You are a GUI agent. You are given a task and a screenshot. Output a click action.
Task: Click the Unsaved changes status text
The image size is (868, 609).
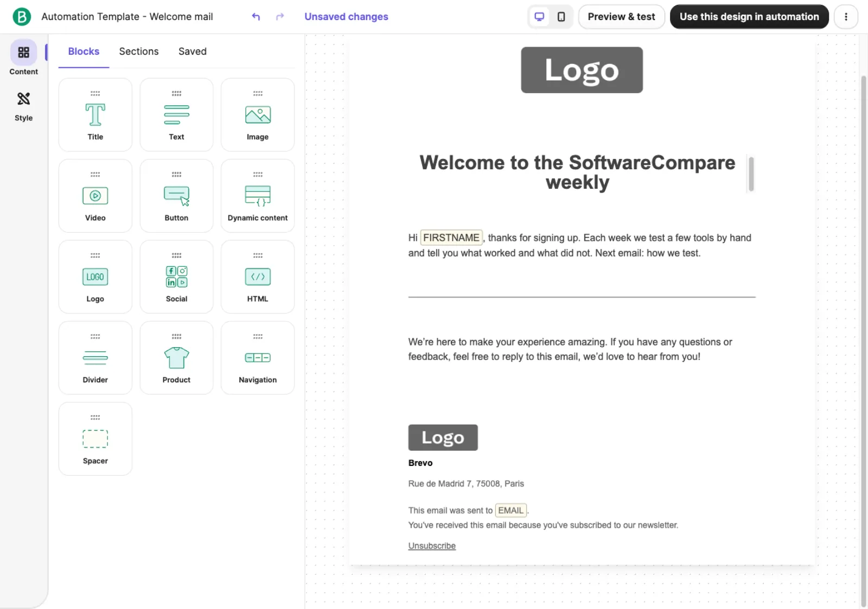[x=346, y=17]
